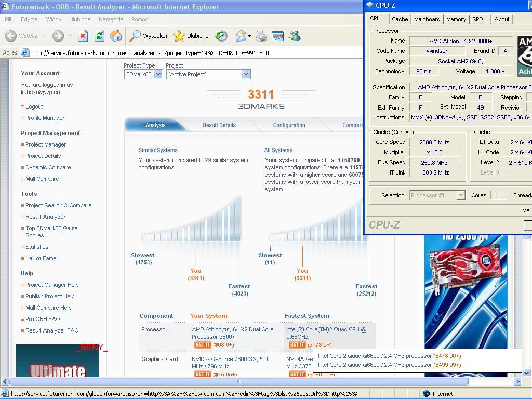532x399 pixels.
Task: Open dropdown arrow next to forward button
Action: tap(70, 36)
